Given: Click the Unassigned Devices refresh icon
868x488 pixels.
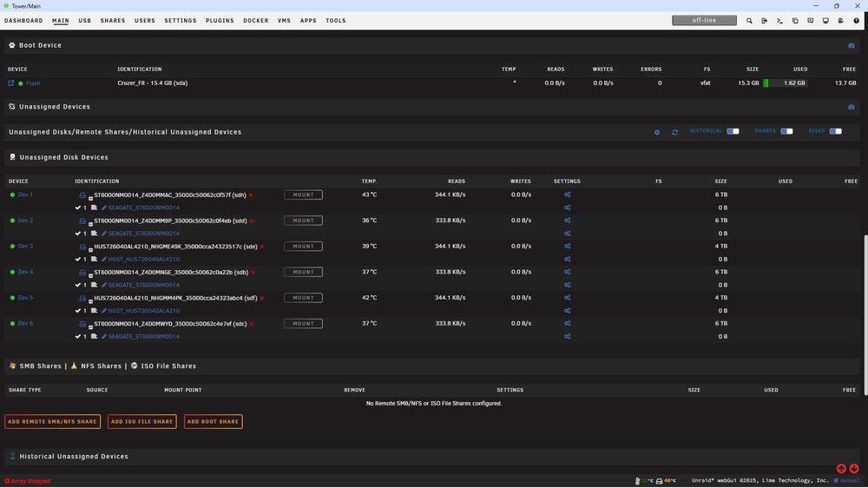Looking at the screenshot, I should 674,132.
